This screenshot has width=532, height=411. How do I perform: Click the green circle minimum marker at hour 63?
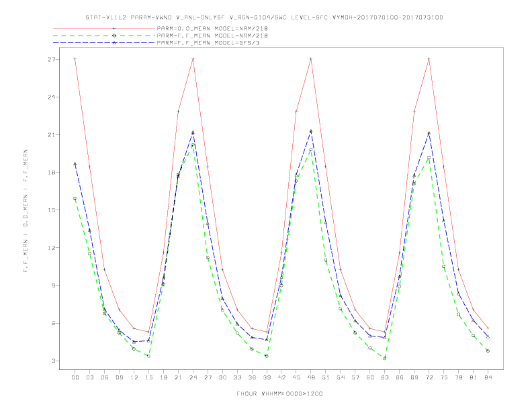pyautogui.click(x=384, y=358)
